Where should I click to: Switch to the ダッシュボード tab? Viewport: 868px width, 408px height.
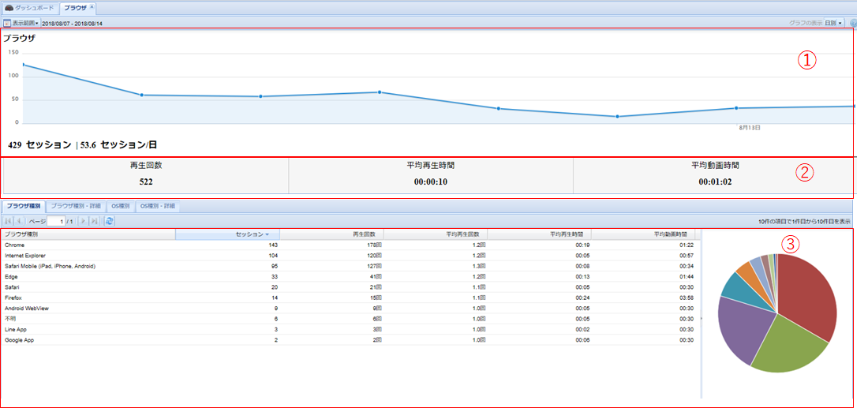click(29, 8)
